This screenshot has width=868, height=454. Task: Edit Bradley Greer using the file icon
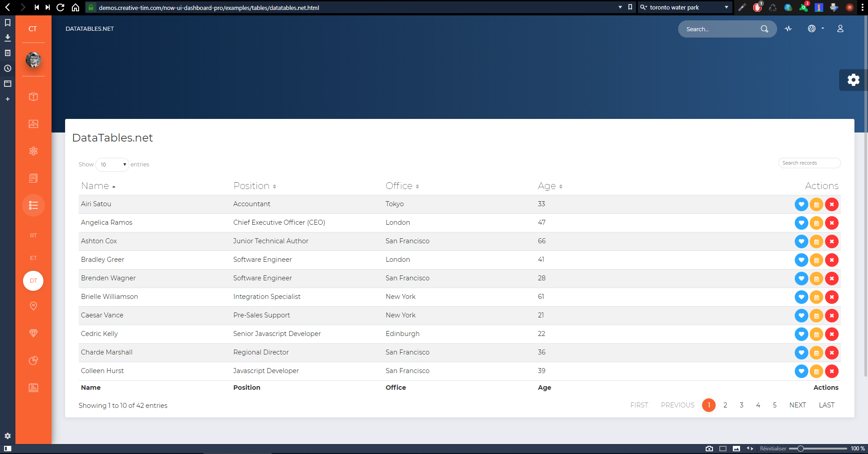816,260
